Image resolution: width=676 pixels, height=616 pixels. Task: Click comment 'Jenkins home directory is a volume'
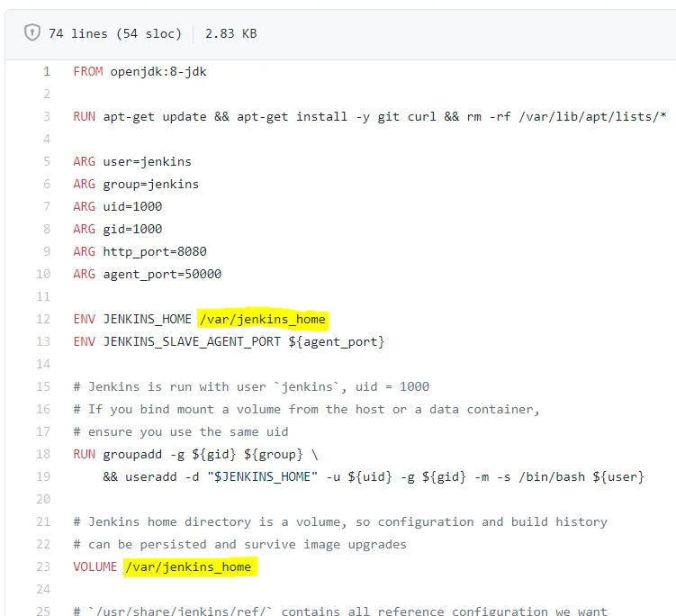coord(340,522)
